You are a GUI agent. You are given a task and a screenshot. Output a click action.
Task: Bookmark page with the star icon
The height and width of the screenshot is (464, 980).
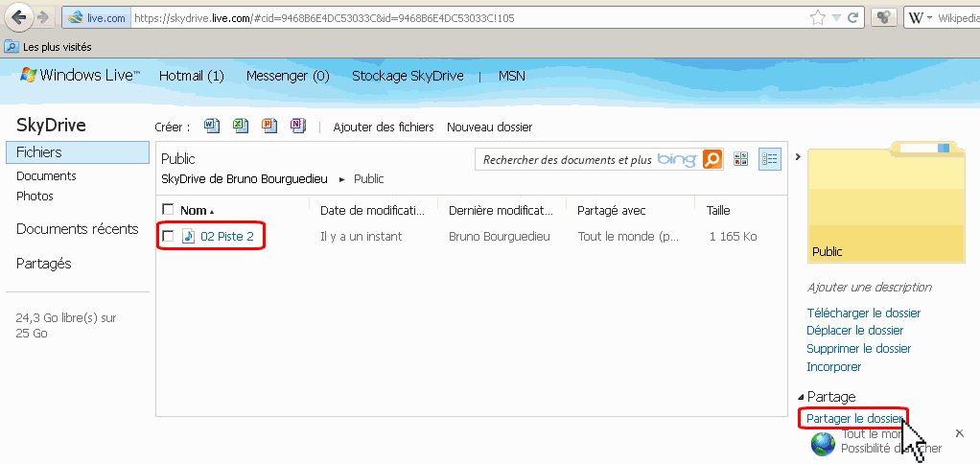[818, 18]
